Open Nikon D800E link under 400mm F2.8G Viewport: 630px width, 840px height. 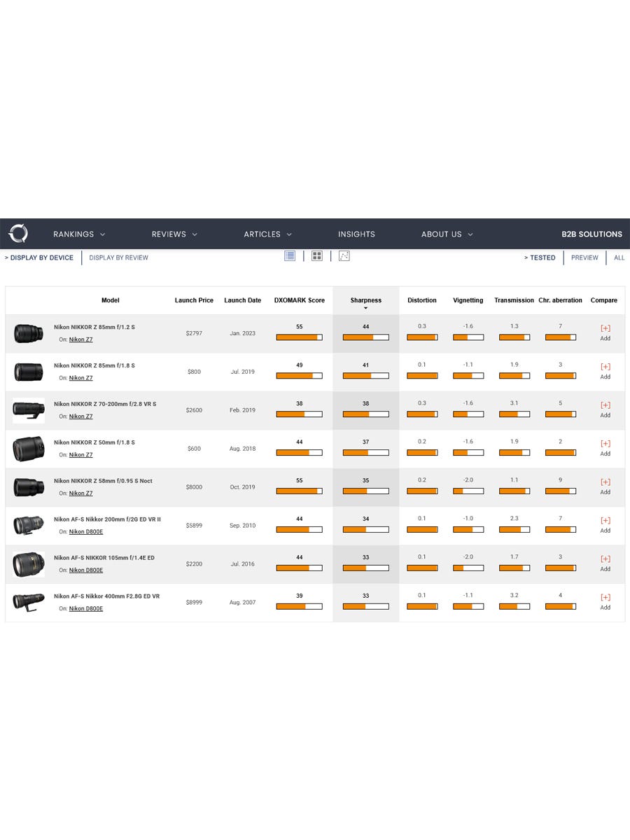click(x=85, y=609)
